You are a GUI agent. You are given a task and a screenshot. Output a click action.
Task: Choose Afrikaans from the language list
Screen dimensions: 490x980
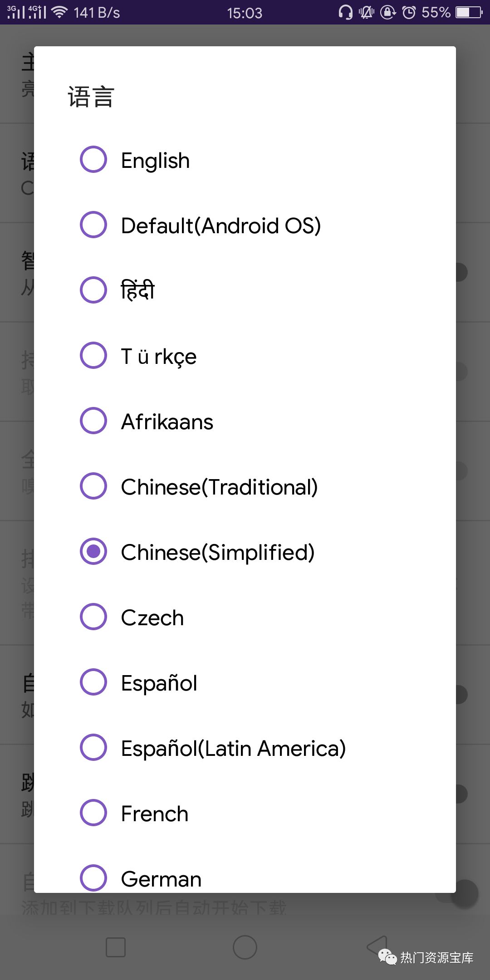pos(167,421)
